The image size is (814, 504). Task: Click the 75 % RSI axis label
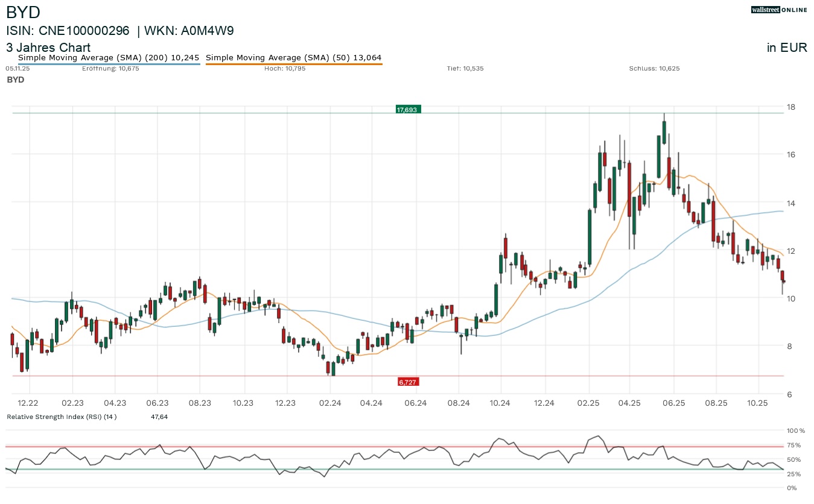click(795, 446)
